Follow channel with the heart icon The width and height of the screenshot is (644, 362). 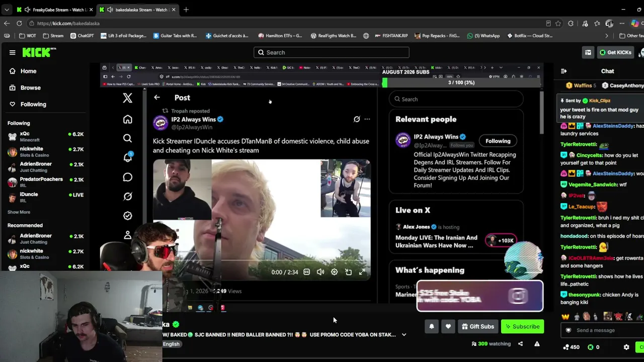(x=448, y=327)
